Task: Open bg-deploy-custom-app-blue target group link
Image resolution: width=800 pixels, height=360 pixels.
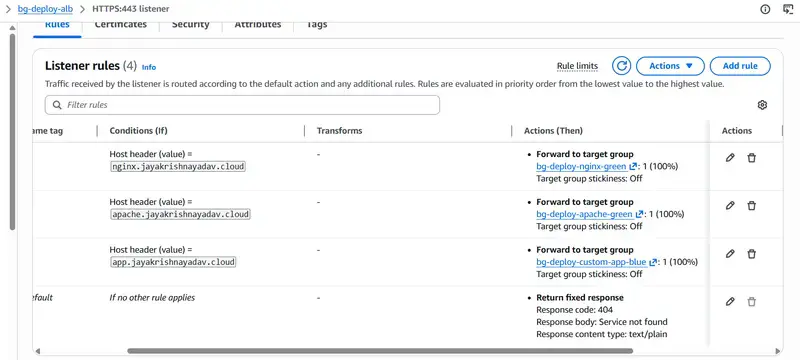Action: point(591,262)
